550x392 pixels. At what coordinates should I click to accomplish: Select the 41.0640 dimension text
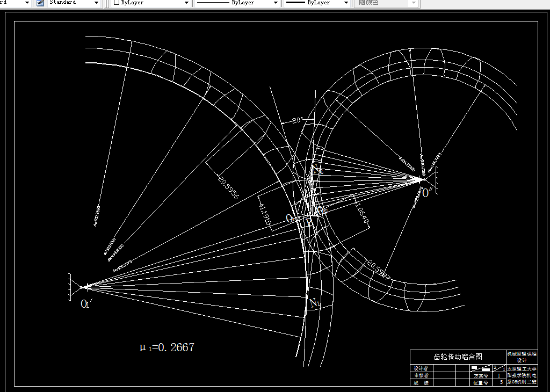tap(361, 212)
